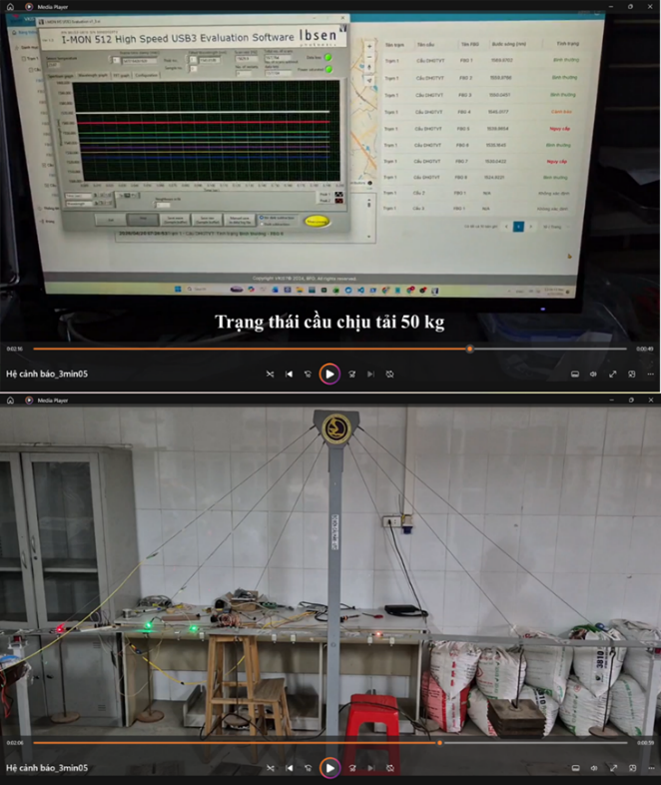The image size is (661, 785).
Task: Open subtitles and captions menu in bottom player
Action: [575, 767]
